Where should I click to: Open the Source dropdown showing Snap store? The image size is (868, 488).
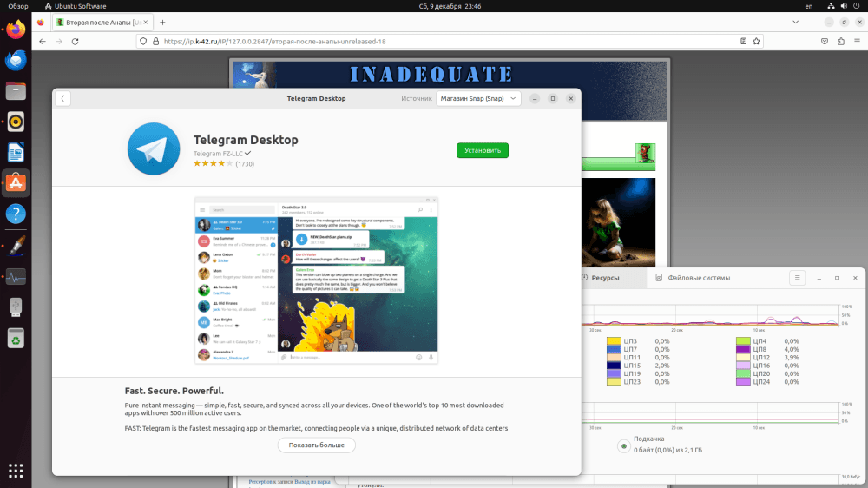478,99
